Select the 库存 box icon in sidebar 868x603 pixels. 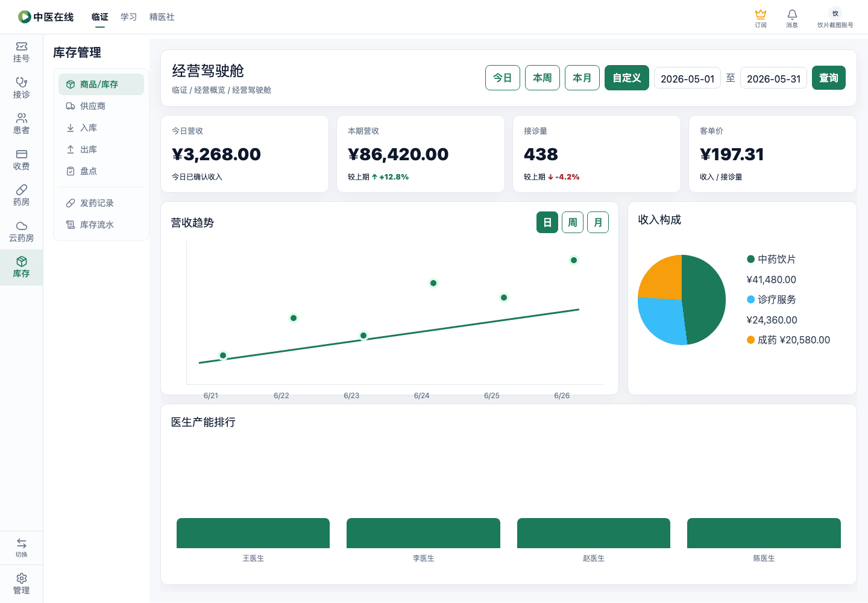point(22,261)
